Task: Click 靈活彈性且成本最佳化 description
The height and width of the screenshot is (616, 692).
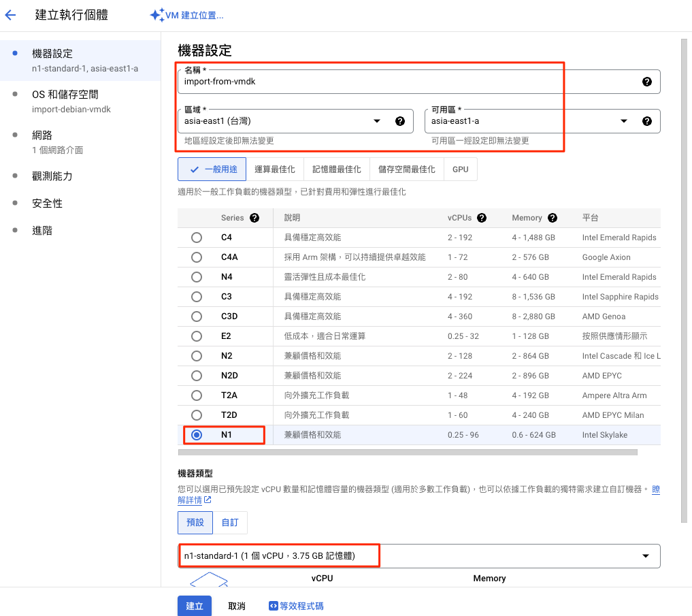Action: coord(325,277)
